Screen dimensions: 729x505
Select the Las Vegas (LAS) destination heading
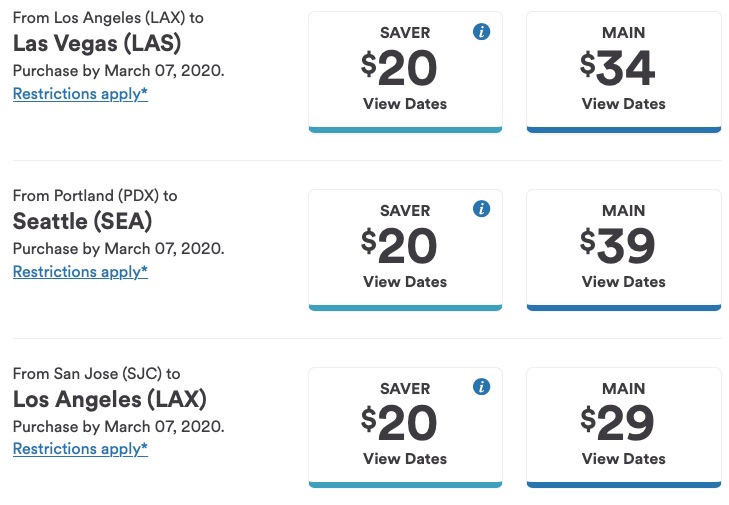pos(97,45)
